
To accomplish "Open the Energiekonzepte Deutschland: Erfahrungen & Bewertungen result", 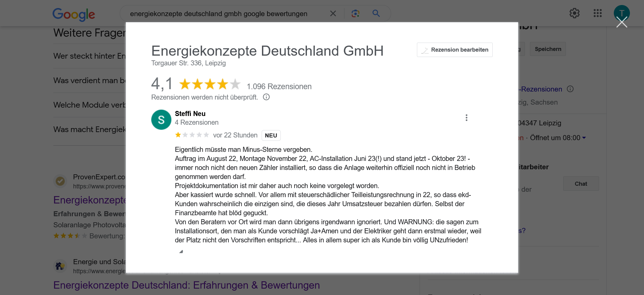I will click(186, 285).
